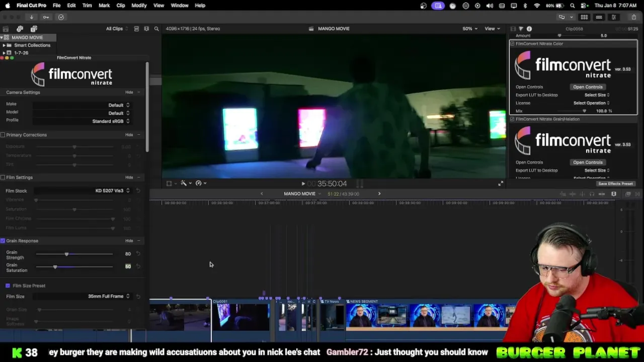Screen dimensions: 644x362
Task: Expand the 1-7-26 event
Action: (4, 53)
